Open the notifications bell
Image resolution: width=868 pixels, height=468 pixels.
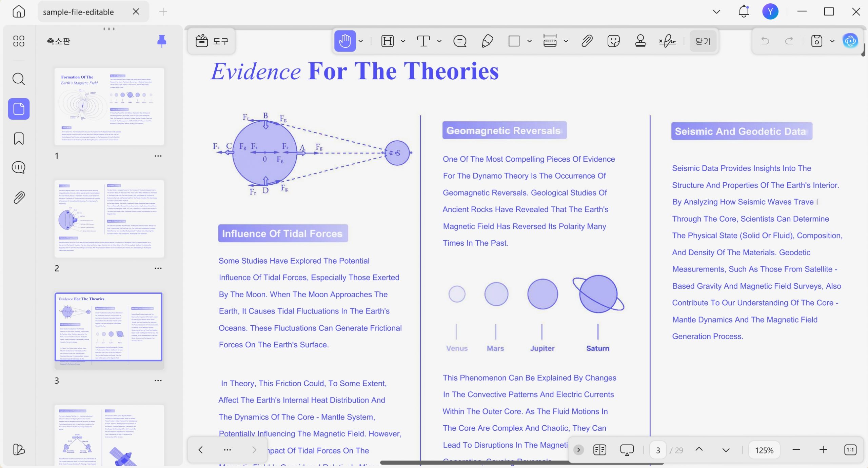click(744, 12)
